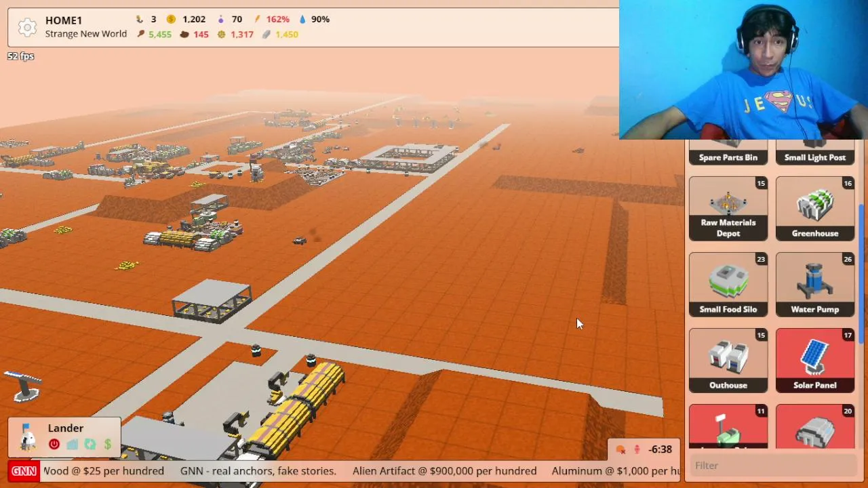The image size is (868, 488).
Task: Click the red GNN news logo
Action: pyautogui.click(x=24, y=471)
